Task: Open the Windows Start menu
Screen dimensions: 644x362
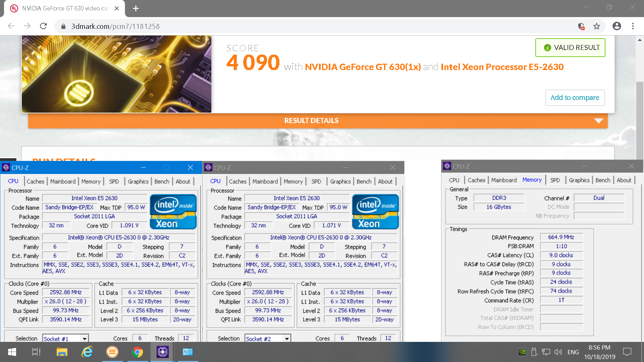Action: point(12,352)
